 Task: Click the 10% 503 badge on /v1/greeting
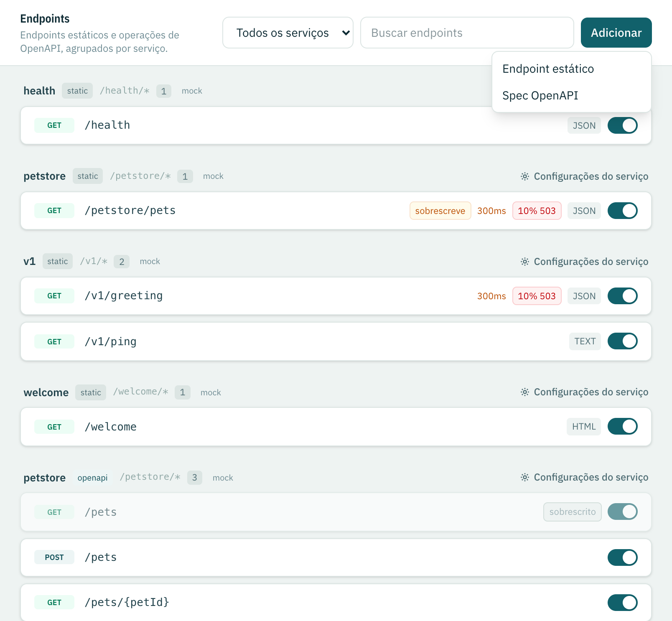[537, 296]
